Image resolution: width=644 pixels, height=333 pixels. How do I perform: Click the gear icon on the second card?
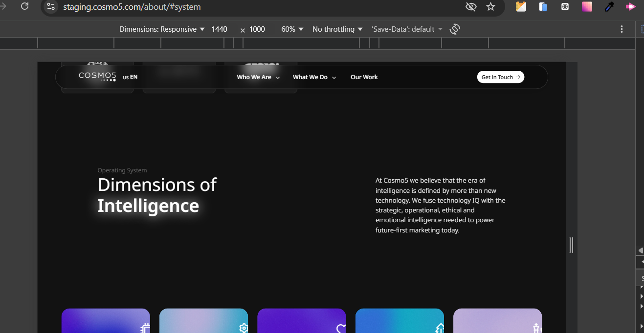[243, 329]
